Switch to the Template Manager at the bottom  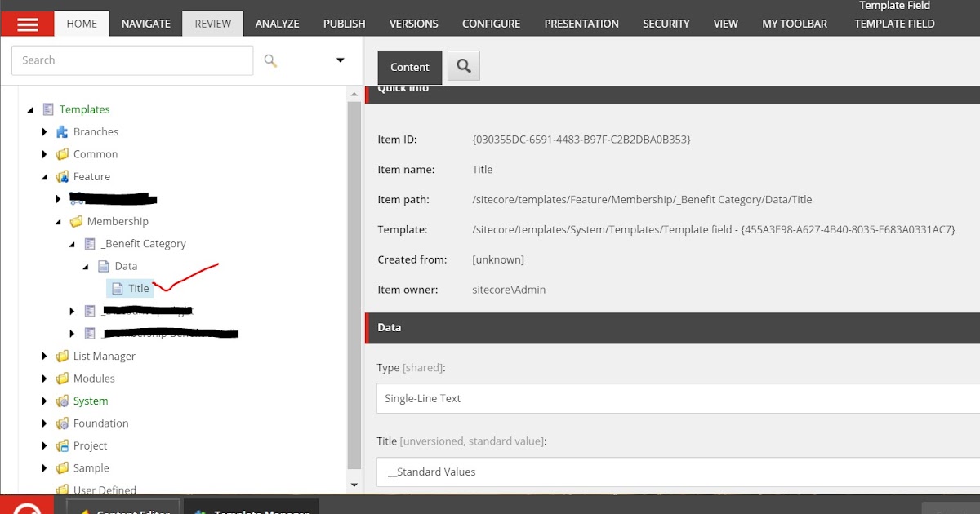[x=252, y=508]
